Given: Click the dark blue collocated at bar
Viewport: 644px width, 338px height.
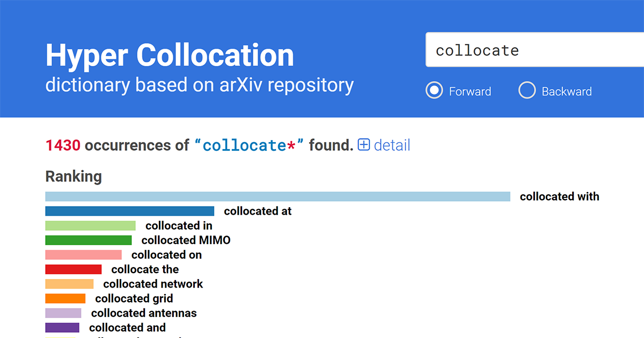Looking at the screenshot, I should [129, 211].
